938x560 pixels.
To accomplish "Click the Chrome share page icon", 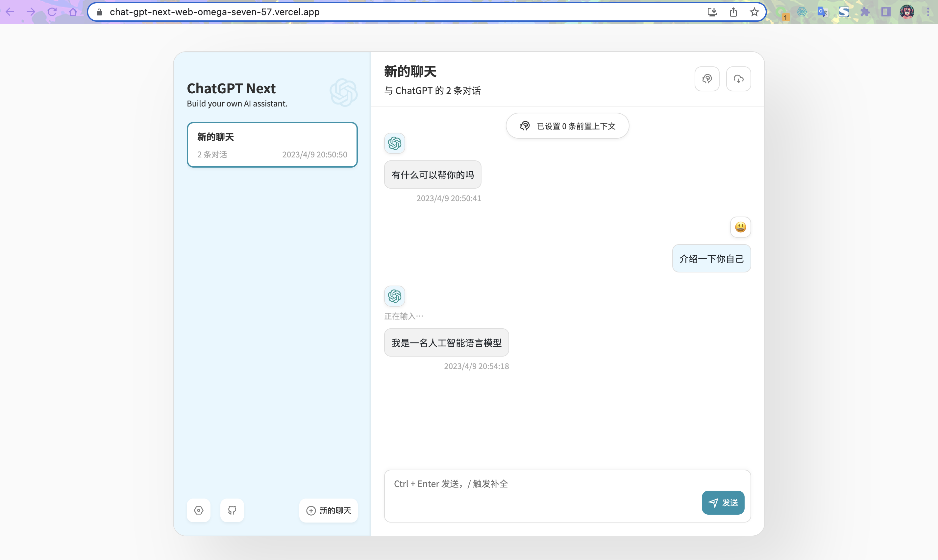I will [x=733, y=12].
